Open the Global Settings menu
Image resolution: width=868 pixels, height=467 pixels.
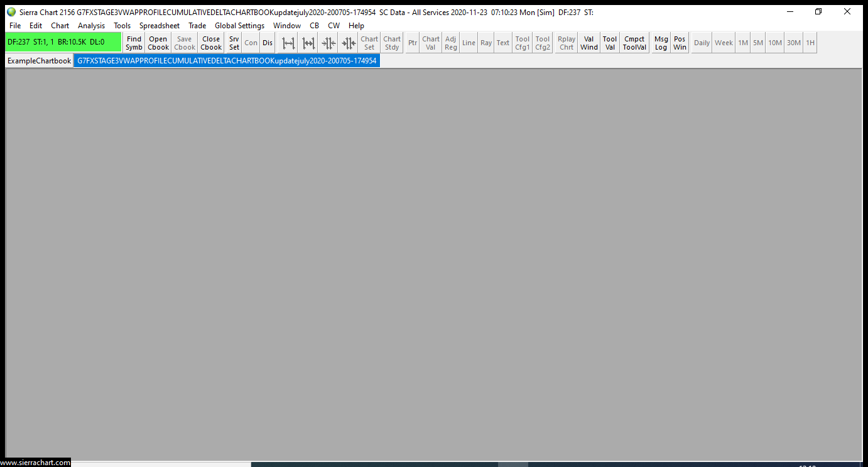point(240,26)
